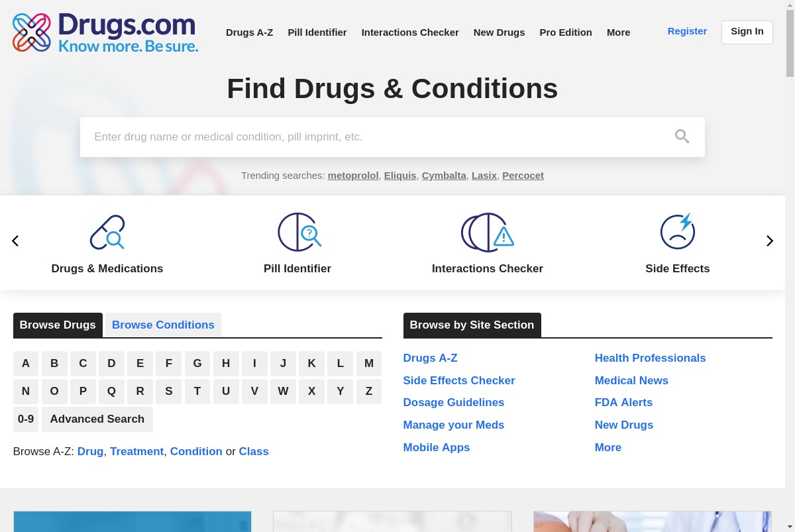This screenshot has height=532, width=795.
Task: Focus the drug name search field
Action: 392,137
